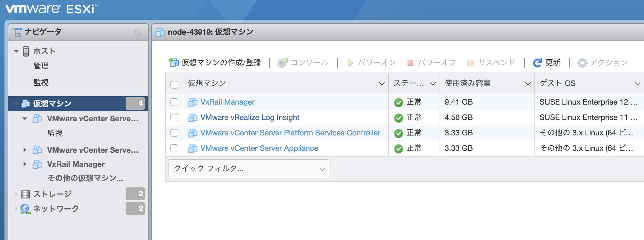Click the Network globe icon
The width and height of the screenshot is (644, 240).
pos(25,209)
